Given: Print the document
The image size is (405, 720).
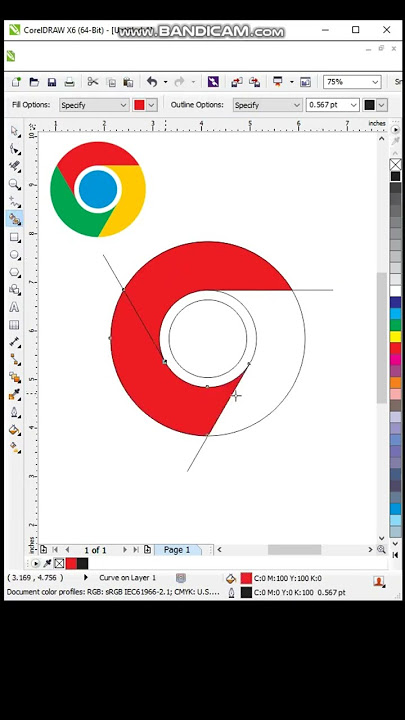Looking at the screenshot, I should coord(69,82).
